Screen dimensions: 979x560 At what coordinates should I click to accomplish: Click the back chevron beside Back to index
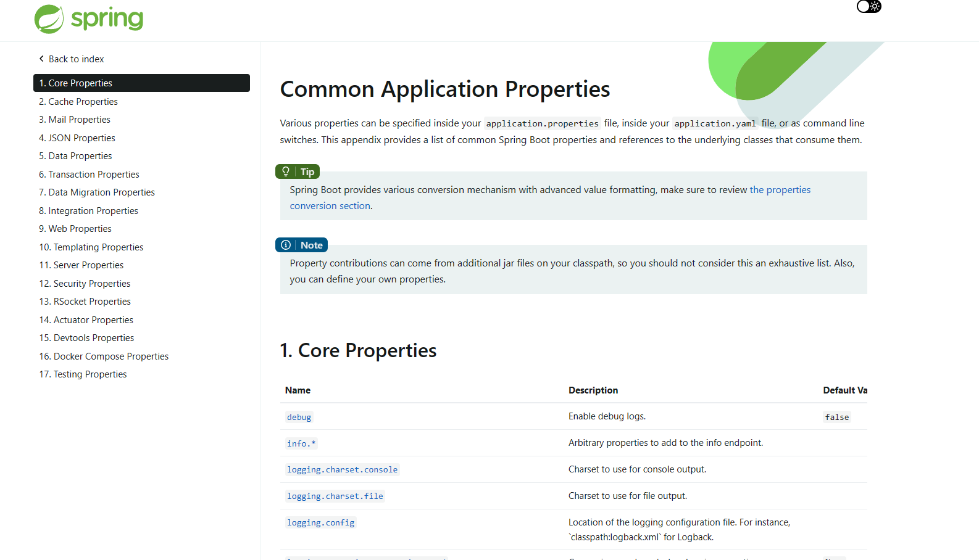(x=41, y=59)
